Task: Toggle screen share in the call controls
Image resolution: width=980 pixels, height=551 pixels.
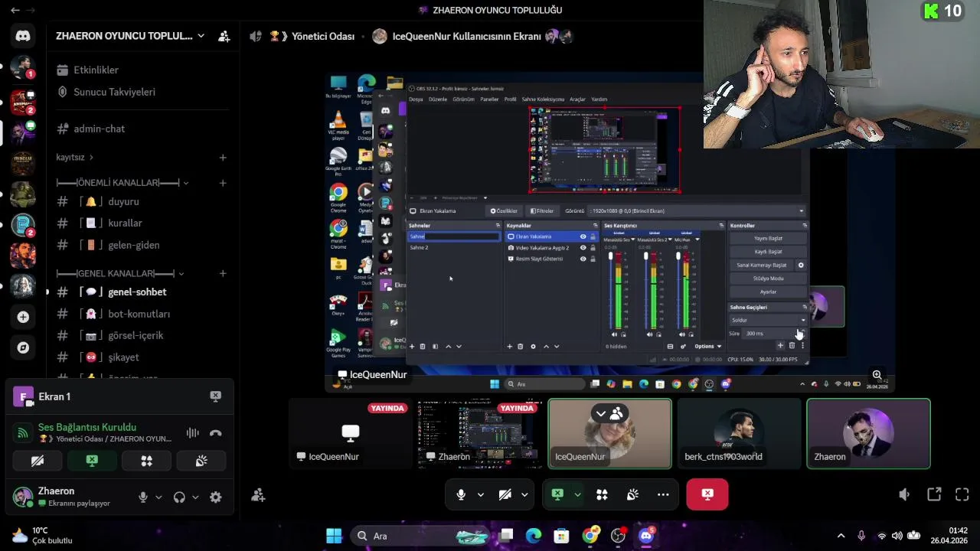Action: pyautogui.click(x=557, y=495)
